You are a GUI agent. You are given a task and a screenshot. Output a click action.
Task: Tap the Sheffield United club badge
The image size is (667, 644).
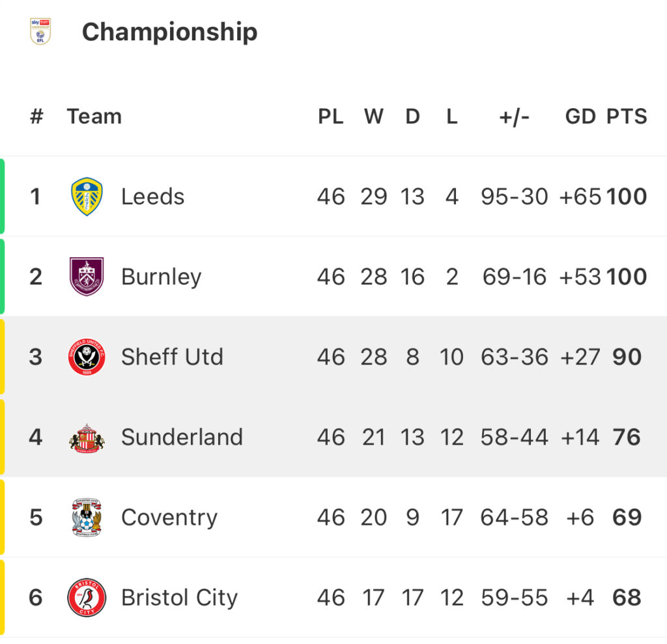point(87,357)
